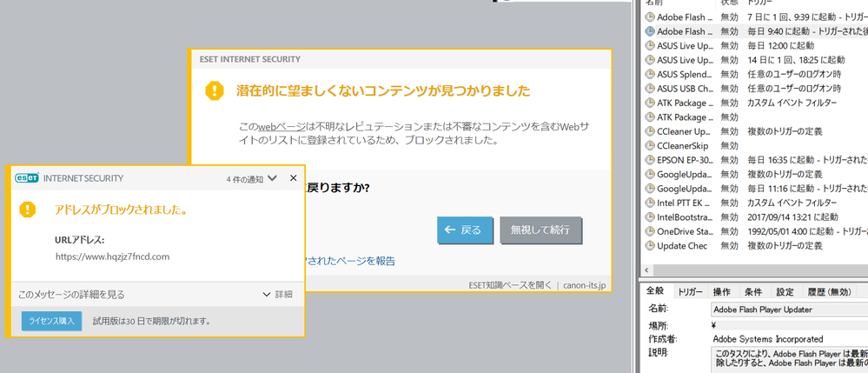The width and height of the screenshot is (868, 373).
Task: Switch to 設定 tab
Action: click(x=785, y=293)
